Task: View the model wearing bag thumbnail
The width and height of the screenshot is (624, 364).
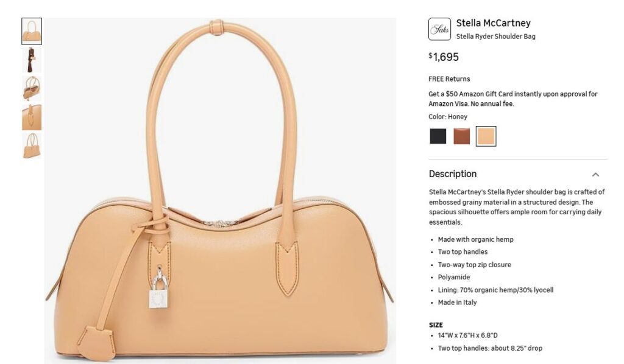Action: pos(32,60)
